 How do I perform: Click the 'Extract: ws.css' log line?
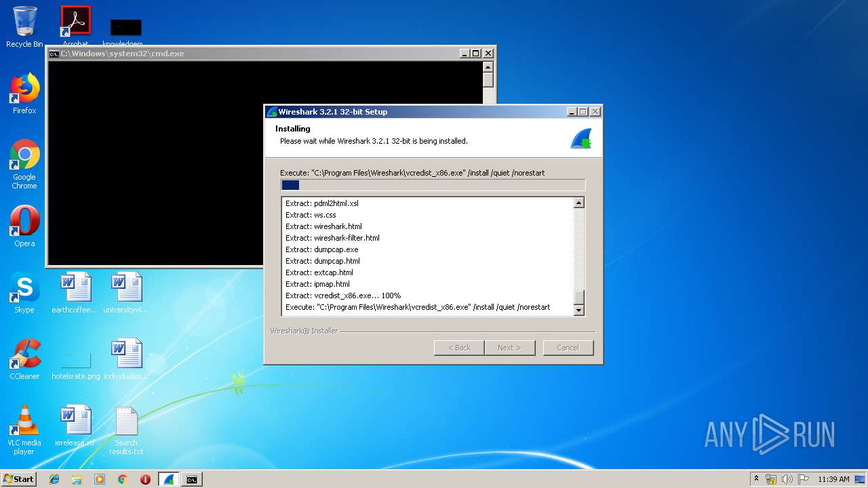pos(311,215)
